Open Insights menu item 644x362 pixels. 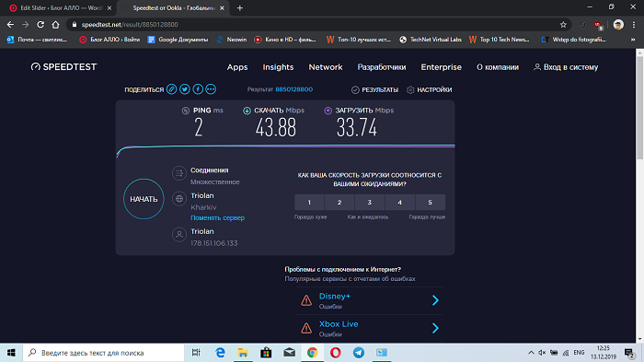(x=278, y=67)
